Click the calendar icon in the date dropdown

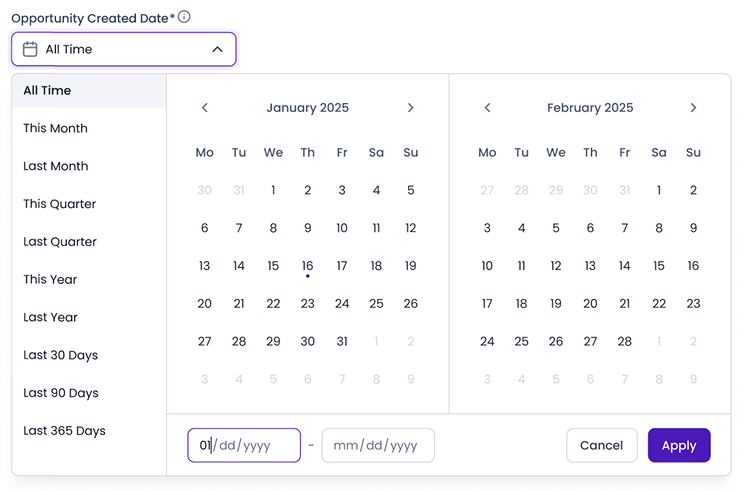pyautogui.click(x=30, y=49)
